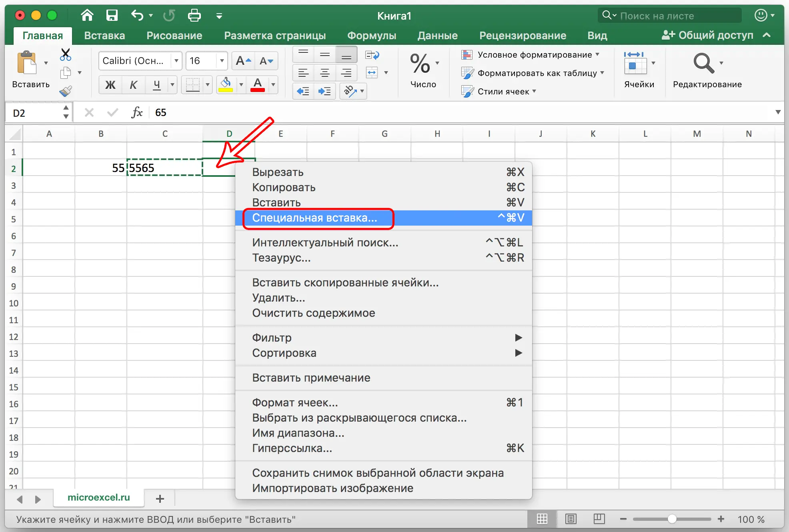This screenshot has height=532, width=789.
Task: Click the merge cells icon
Action: tap(372, 73)
